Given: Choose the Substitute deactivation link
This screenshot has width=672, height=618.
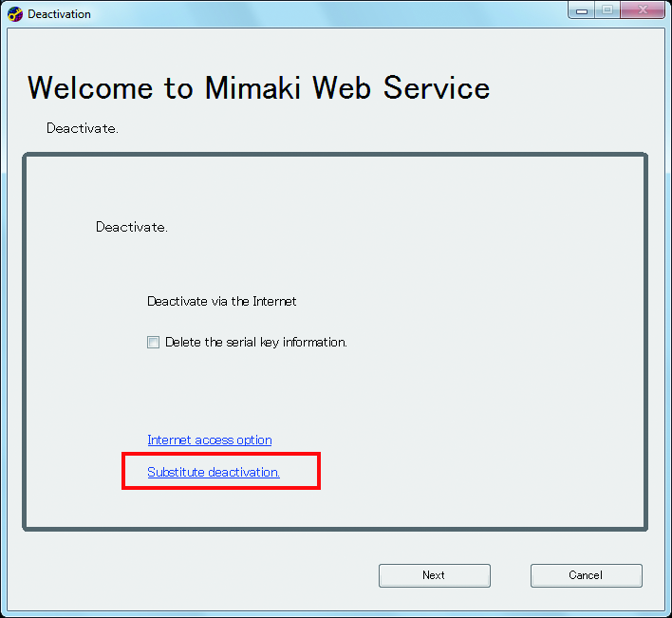Looking at the screenshot, I should click(x=213, y=472).
